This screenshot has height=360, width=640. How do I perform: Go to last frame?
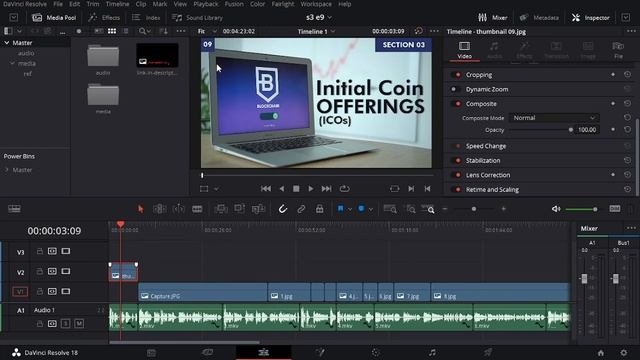pos(326,189)
